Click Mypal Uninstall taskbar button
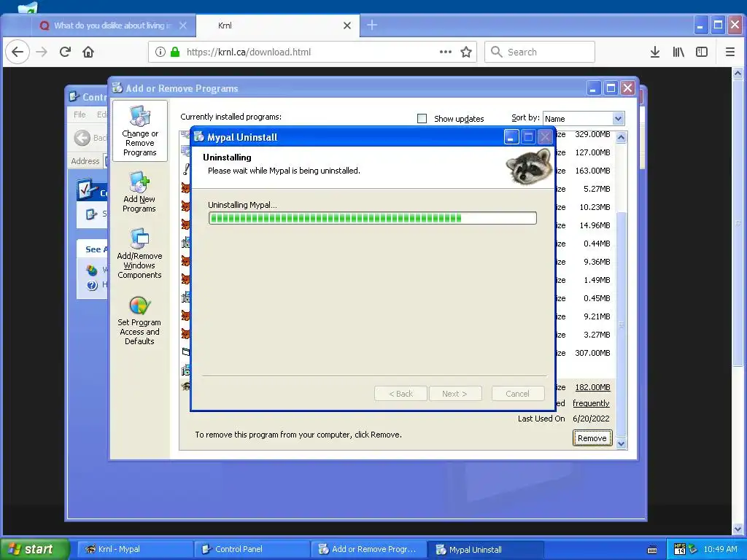 pyautogui.click(x=485, y=549)
